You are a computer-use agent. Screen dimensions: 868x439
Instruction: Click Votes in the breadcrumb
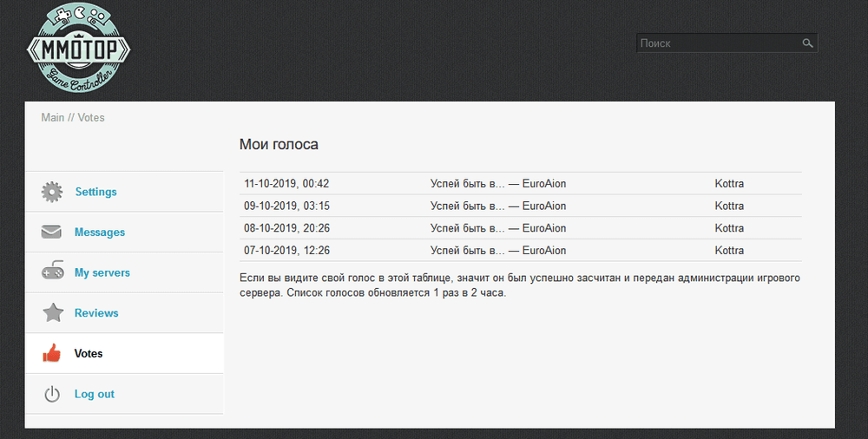click(x=91, y=117)
